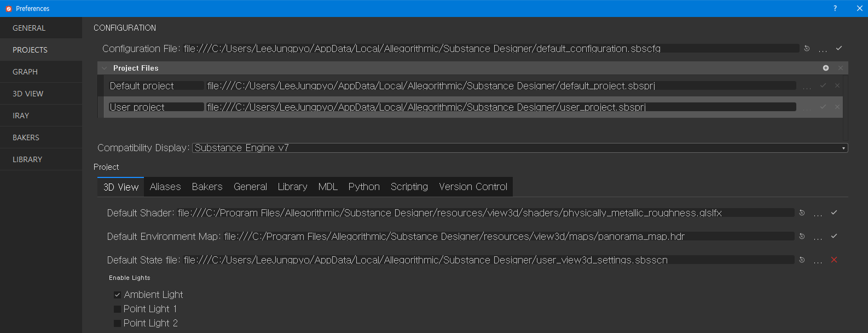Click the checkmark on the Default project row

coord(823,85)
